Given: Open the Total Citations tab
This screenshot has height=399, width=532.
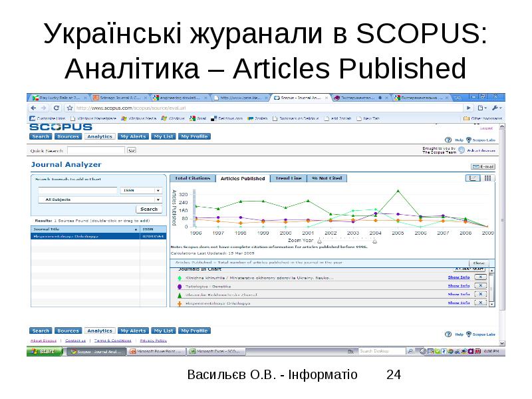Looking at the screenshot, I should [192, 178].
